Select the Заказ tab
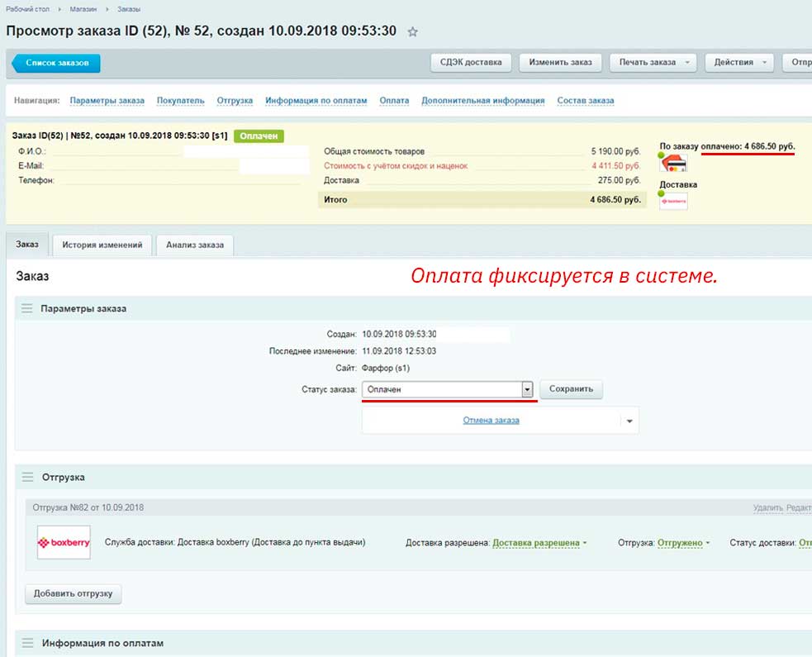The height and width of the screenshot is (657, 812). pos(27,245)
